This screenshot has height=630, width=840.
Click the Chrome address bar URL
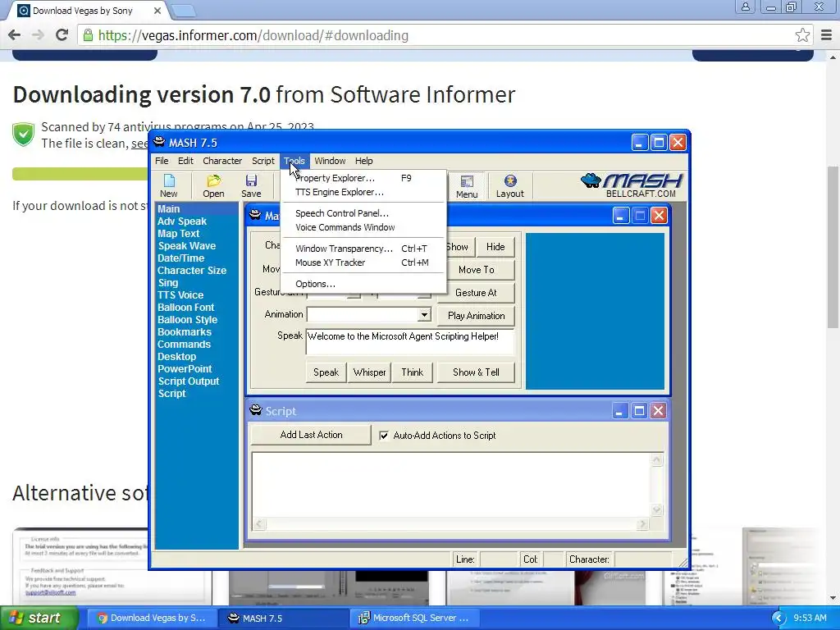[253, 35]
